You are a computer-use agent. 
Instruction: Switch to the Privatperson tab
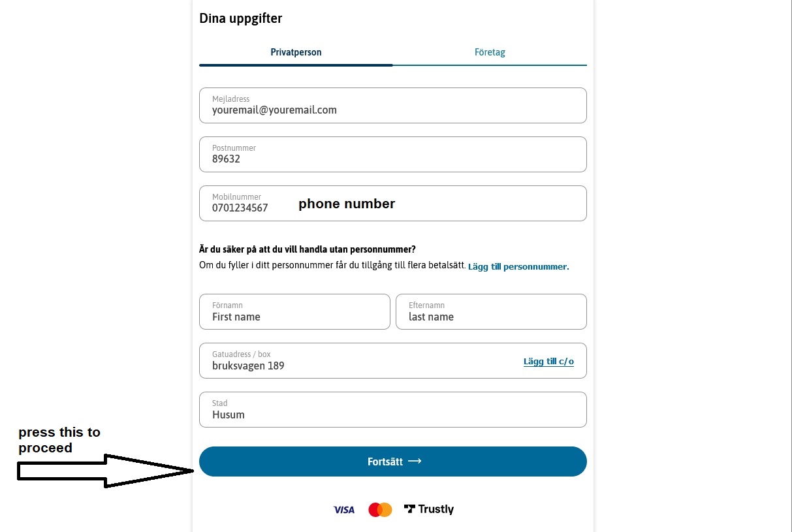tap(296, 52)
